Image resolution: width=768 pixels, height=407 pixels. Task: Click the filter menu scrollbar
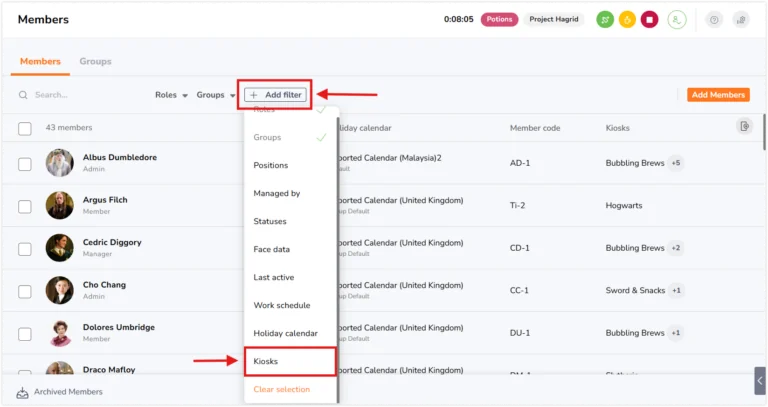[338, 260]
